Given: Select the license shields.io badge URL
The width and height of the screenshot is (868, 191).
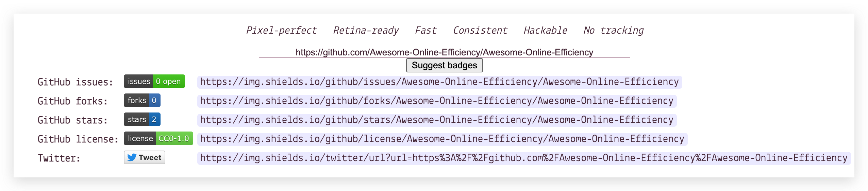Looking at the screenshot, I should (x=442, y=139).
